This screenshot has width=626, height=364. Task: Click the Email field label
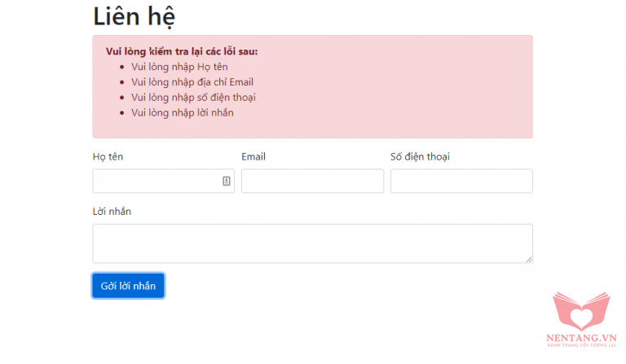[x=253, y=156]
